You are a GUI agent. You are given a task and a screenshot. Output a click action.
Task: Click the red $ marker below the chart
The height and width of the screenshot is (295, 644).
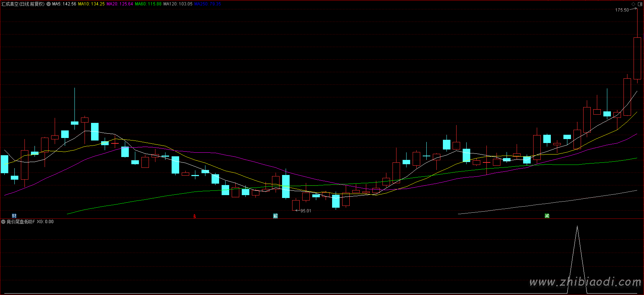(x=195, y=216)
